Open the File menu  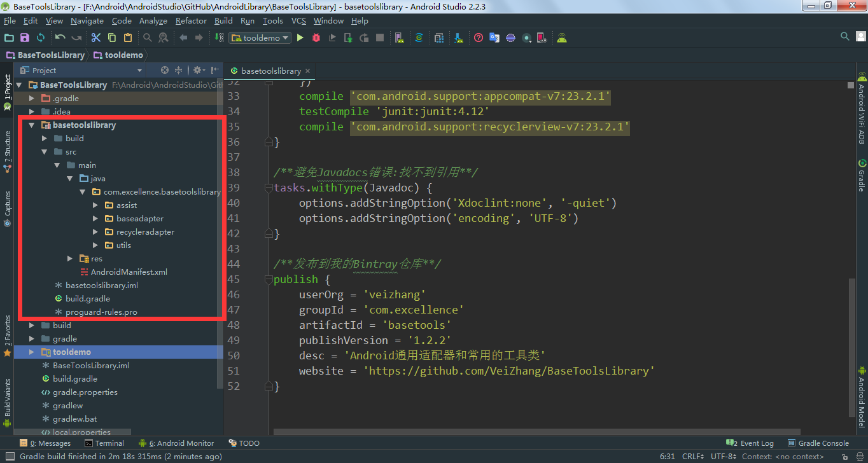pos(10,21)
